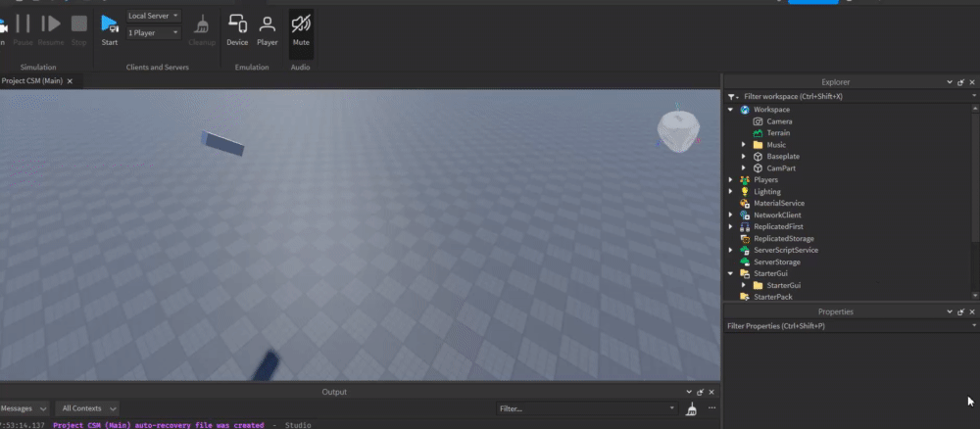Image resolution: width=980 pixels, height=429 pixels.
Task: Click the NetworkClient icon
Action: coord(745,214)
